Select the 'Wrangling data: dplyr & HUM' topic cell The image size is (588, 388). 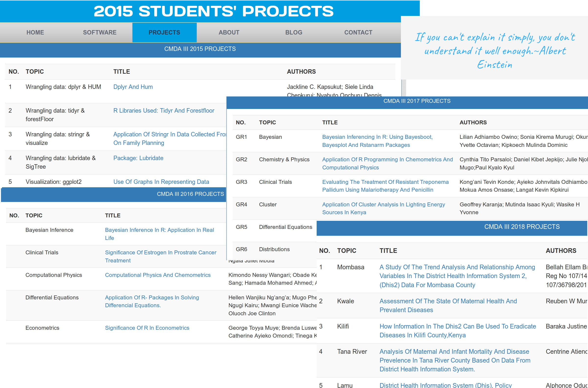click(x=63, y=87)
